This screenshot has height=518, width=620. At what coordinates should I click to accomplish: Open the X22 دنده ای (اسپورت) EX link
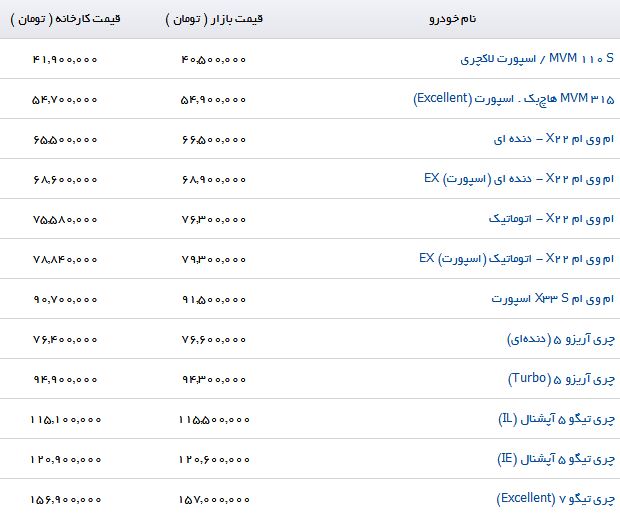click(519, 179)
